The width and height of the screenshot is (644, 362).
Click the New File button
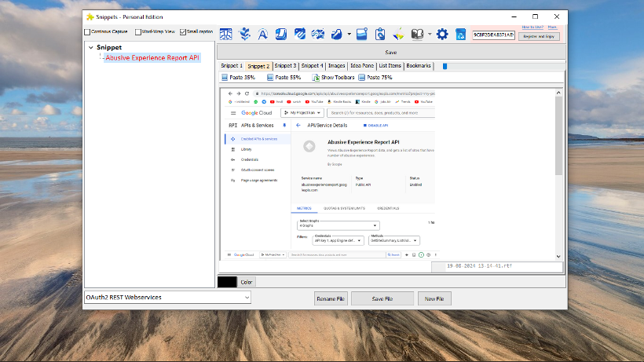pyautogui.click(x=434, y=299)
